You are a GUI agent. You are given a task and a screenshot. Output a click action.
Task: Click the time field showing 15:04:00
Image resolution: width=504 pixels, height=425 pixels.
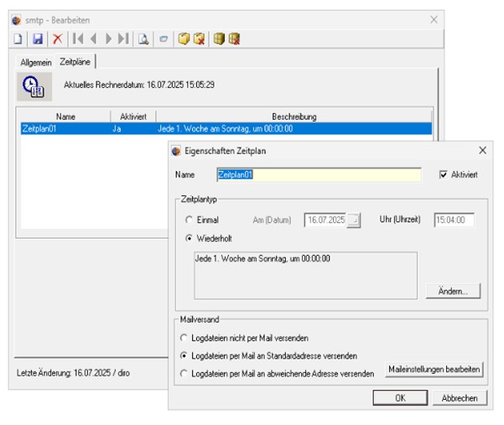point(454,220)
